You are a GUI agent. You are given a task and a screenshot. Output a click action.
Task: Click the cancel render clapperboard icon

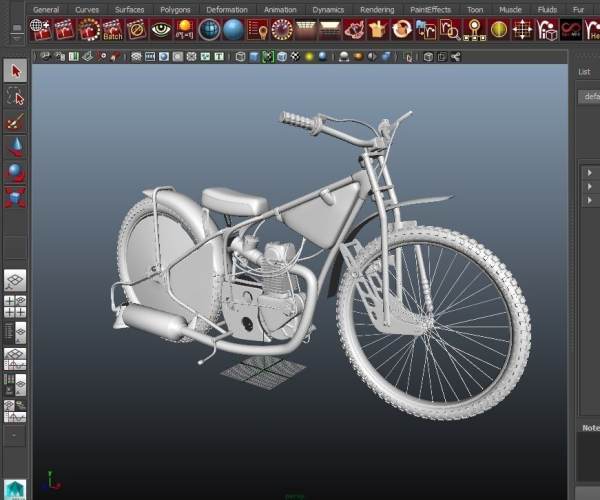(x=137, y=30)
